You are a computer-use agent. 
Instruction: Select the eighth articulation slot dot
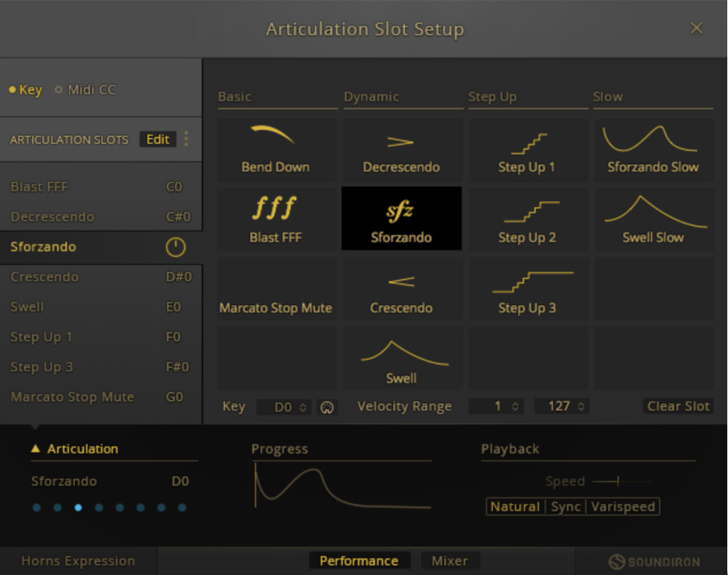tap(182, 507)
